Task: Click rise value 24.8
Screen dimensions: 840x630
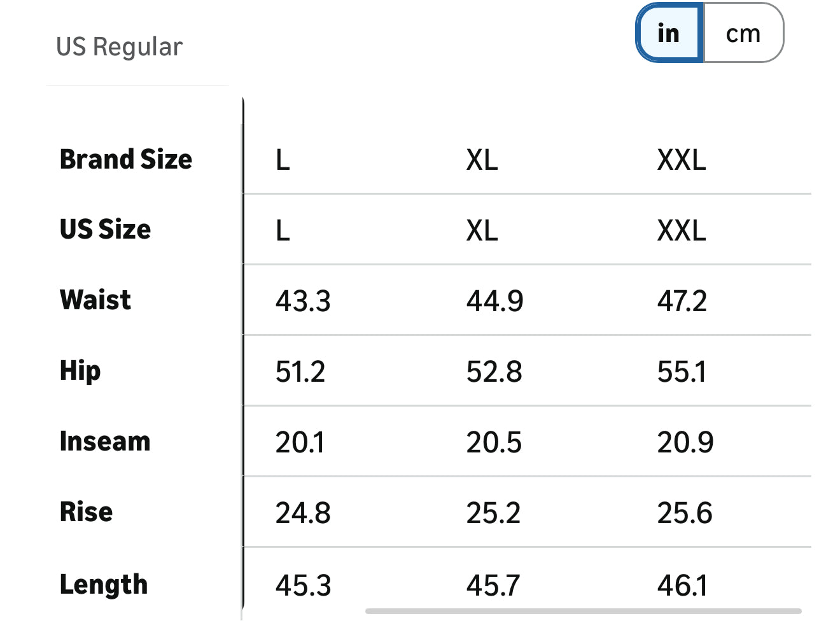Action: pyautogui.click(x=303, y=513)
